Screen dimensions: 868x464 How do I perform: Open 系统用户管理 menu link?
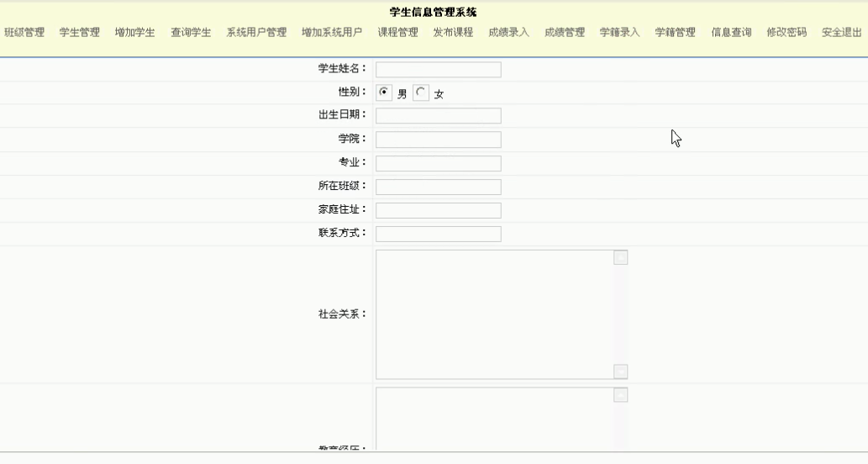point(256,32)
